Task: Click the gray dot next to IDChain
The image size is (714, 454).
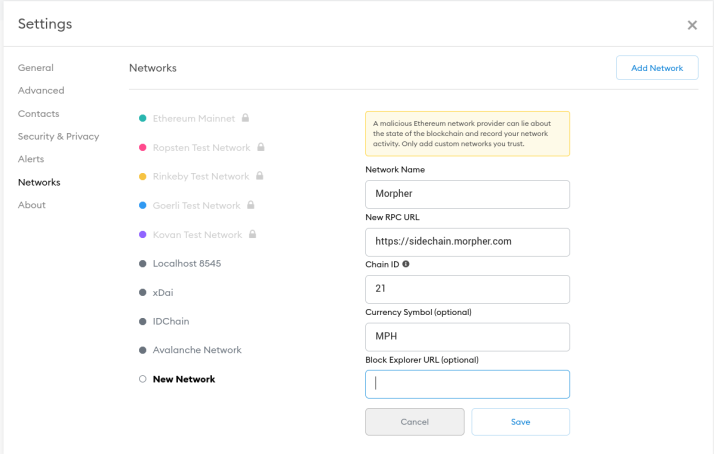Action: click(143, 321)
